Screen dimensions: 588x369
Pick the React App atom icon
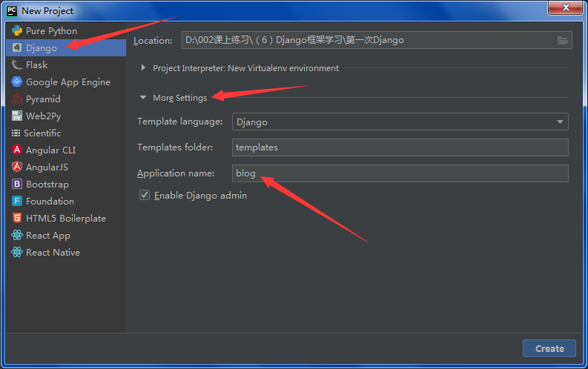coord(17,235)
